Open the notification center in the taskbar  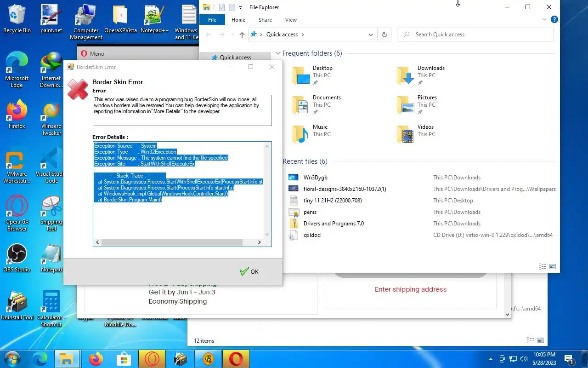(569, 359)
